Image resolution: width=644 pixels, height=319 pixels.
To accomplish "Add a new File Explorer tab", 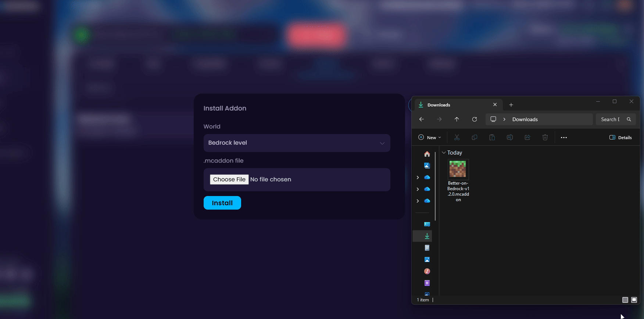I will click(x=511, y=105).
